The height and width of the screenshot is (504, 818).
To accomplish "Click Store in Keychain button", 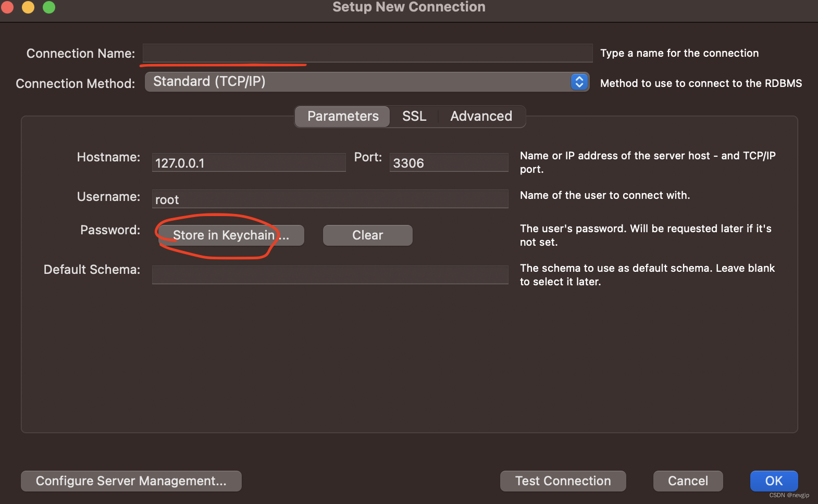I will pos(231,235).
